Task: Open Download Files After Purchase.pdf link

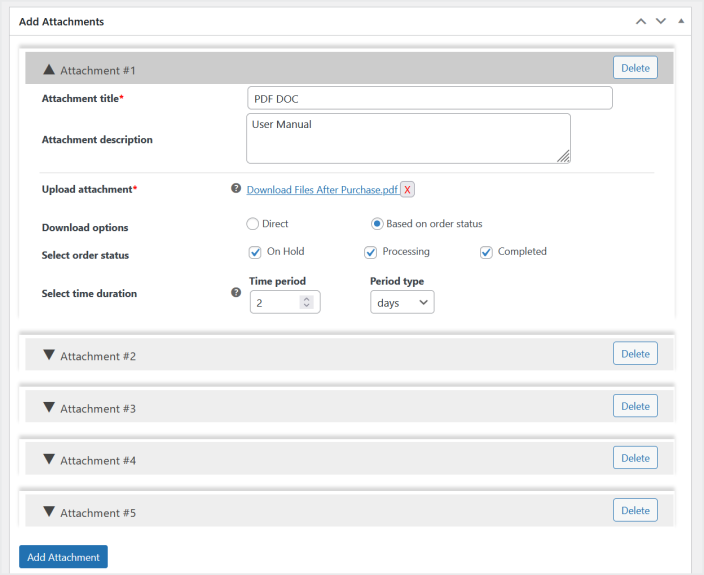Action: (322, 189)
